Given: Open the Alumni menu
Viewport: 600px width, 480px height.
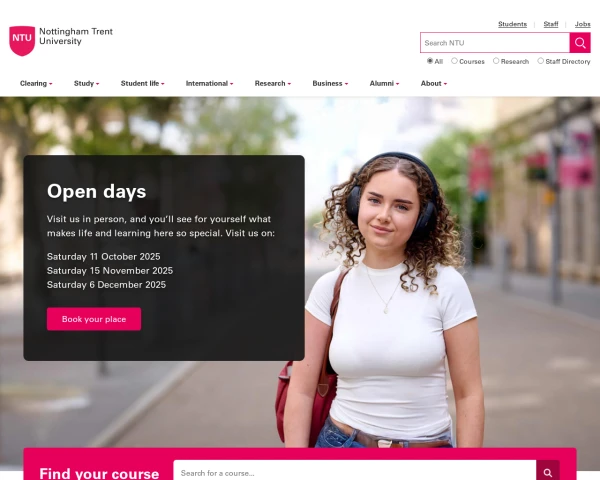Looking at the screenshot, I should coord(384,83).
